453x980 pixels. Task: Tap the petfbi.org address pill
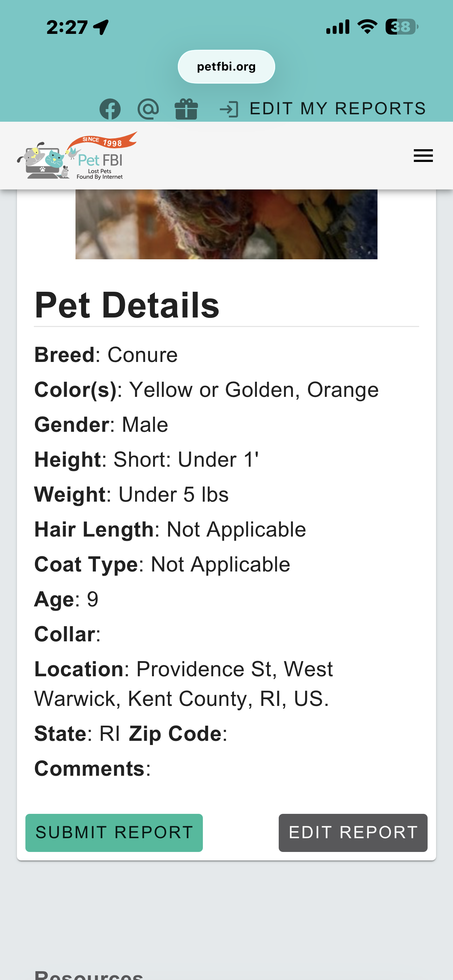226,67
